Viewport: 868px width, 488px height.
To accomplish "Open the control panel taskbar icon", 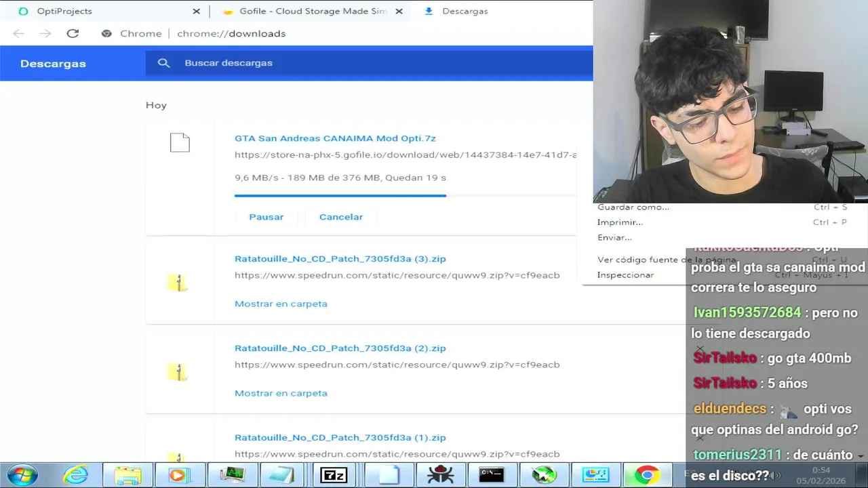I will (595, 475).
